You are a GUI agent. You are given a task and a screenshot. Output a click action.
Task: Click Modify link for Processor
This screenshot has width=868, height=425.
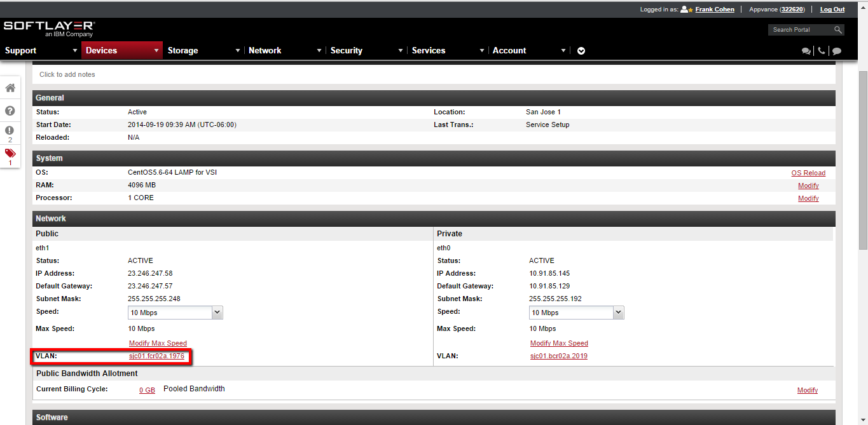pyautogui.click(x=808, y=198)
